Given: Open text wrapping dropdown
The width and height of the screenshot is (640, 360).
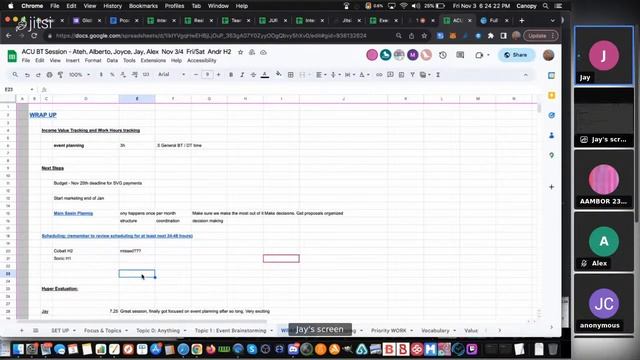Looking at the screenshot, I should pos(349,75).
